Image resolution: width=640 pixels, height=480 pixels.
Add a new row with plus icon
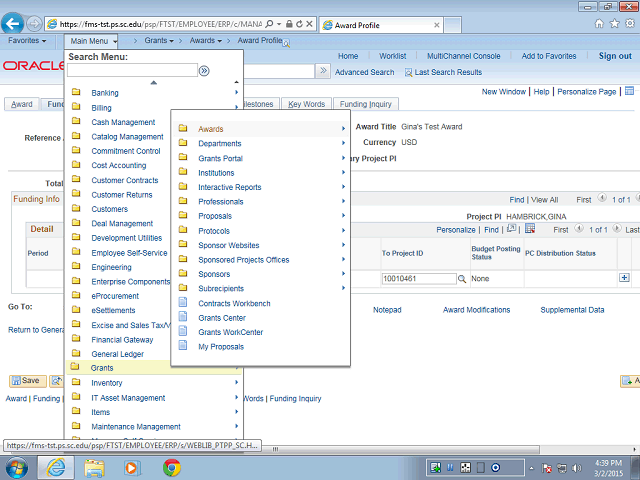coord(625,278)
